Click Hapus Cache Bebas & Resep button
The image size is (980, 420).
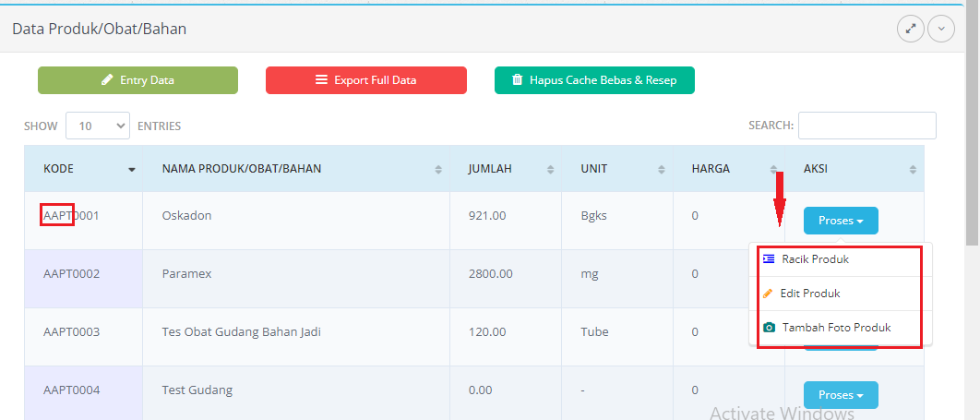tap(594, 80)
